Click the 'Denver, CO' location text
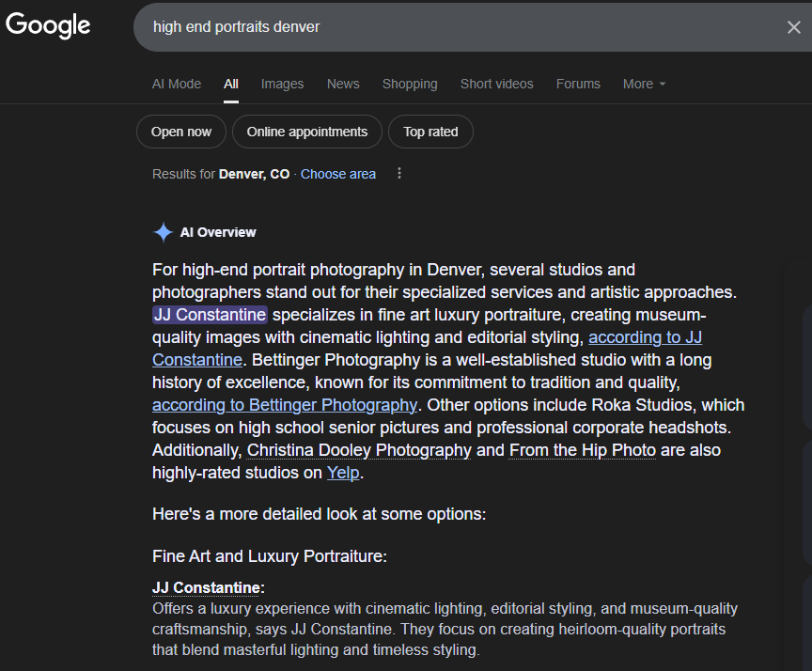 255,174
